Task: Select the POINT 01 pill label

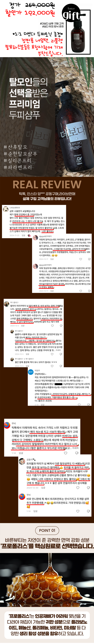Action: (47, 530)
